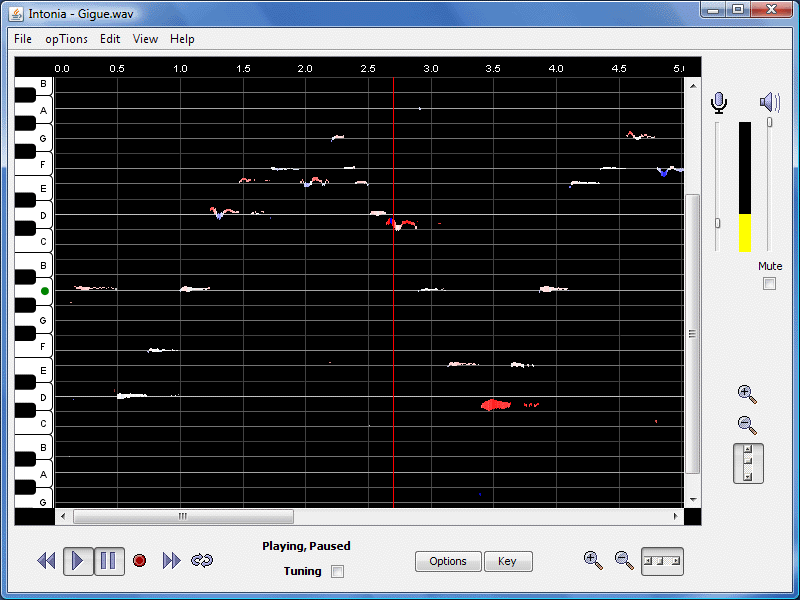Zoom in horizontally with bottom magnifier plus

pyautogui.click(x=593, y=560)
